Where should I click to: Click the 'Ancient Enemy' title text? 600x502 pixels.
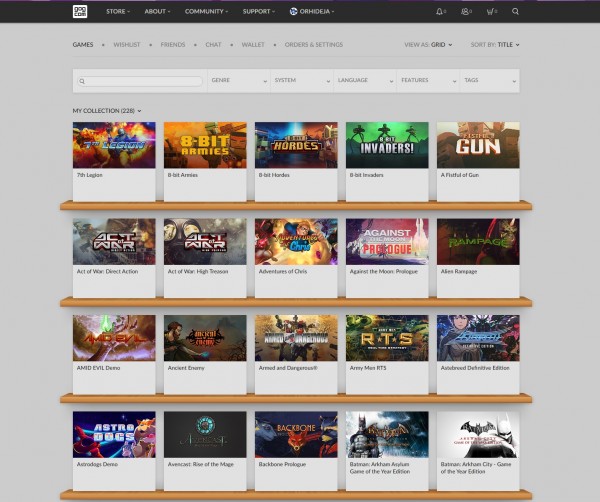click(186, 368)
